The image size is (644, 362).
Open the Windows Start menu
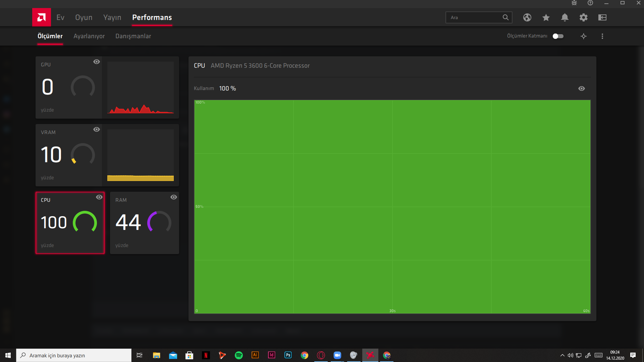(8, 355)
